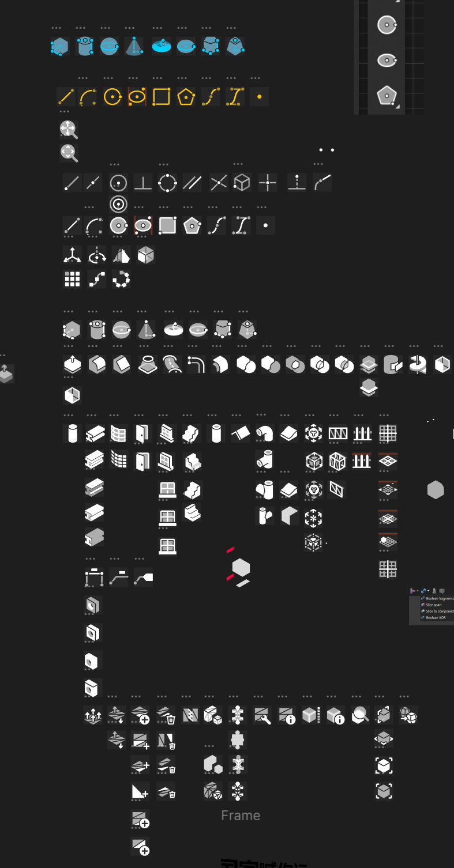Click the truss panel icon with zigzag

tap(338, 433)
